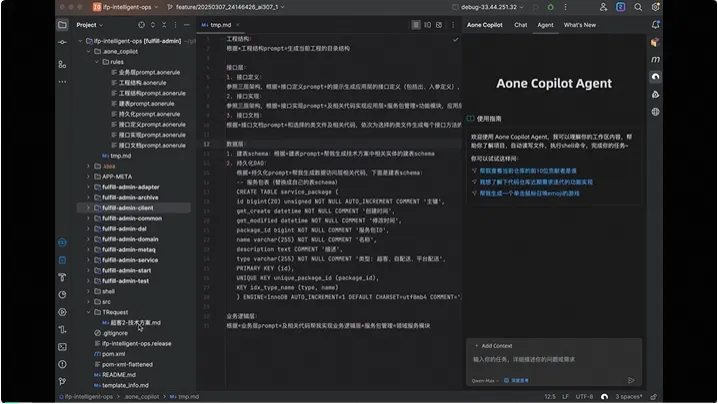The width and height of the screenshot is (718, 404).
Task: Click the Select Opened File target icon
Action: 141,25
